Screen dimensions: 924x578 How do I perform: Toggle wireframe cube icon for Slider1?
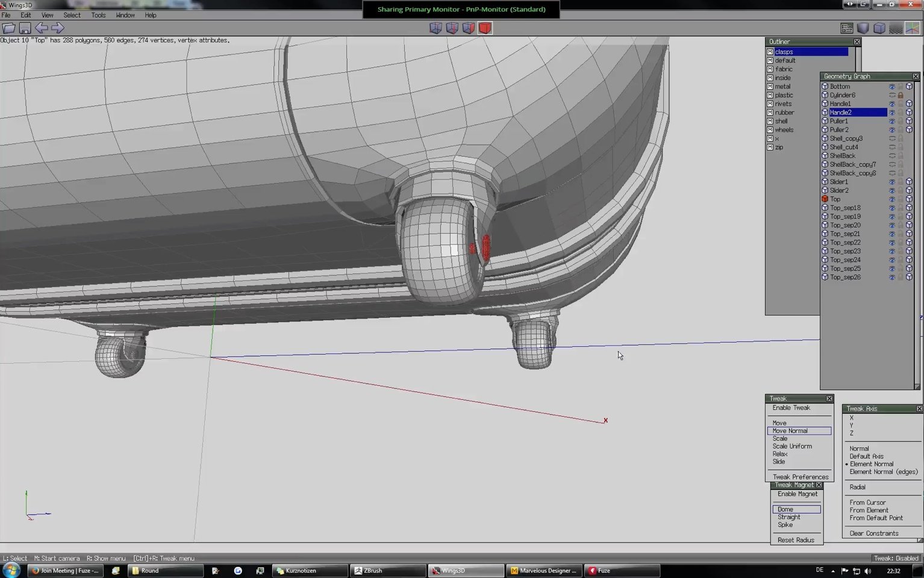click(x=910, y=182)
